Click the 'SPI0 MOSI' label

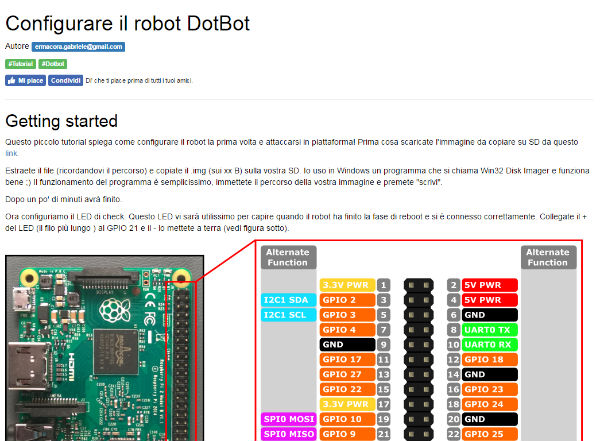289,419
